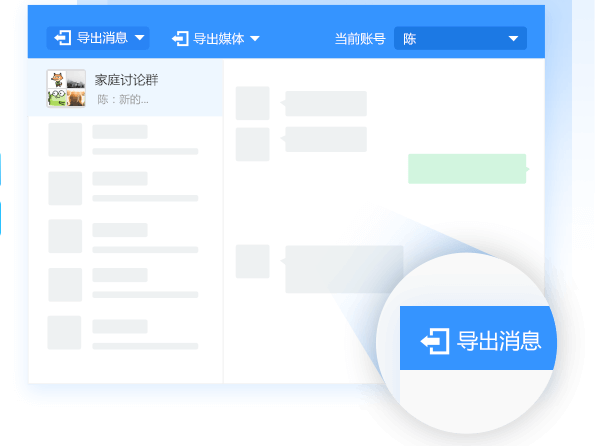Click the large export icon inside the magnifier circle
The image size is (599, 446).
(435, 341)
